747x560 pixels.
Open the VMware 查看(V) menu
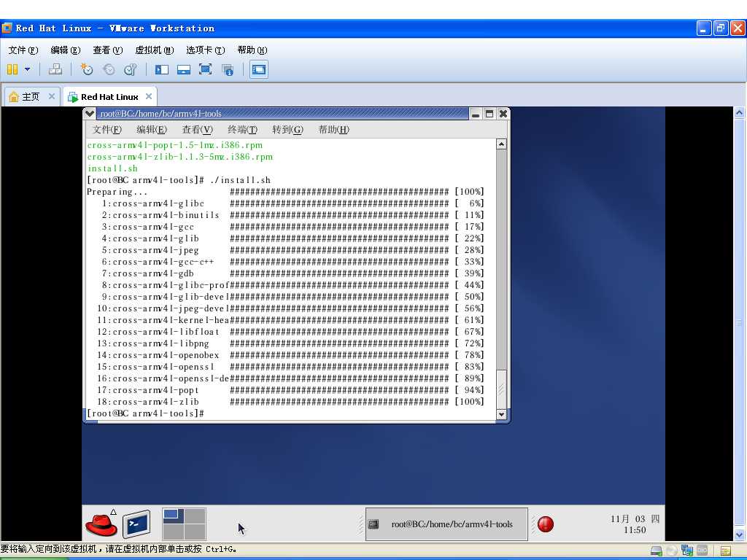click(108, 50)
